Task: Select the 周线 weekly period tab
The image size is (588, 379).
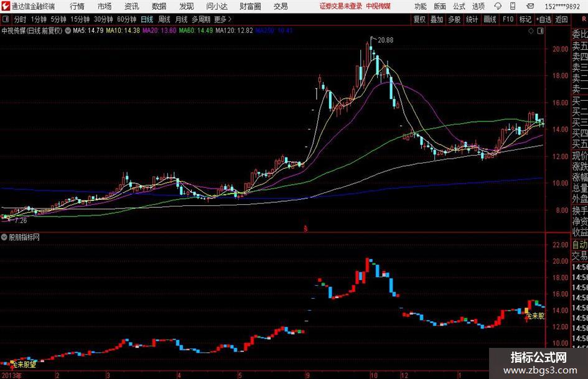Action: click(x=164, y=19)
